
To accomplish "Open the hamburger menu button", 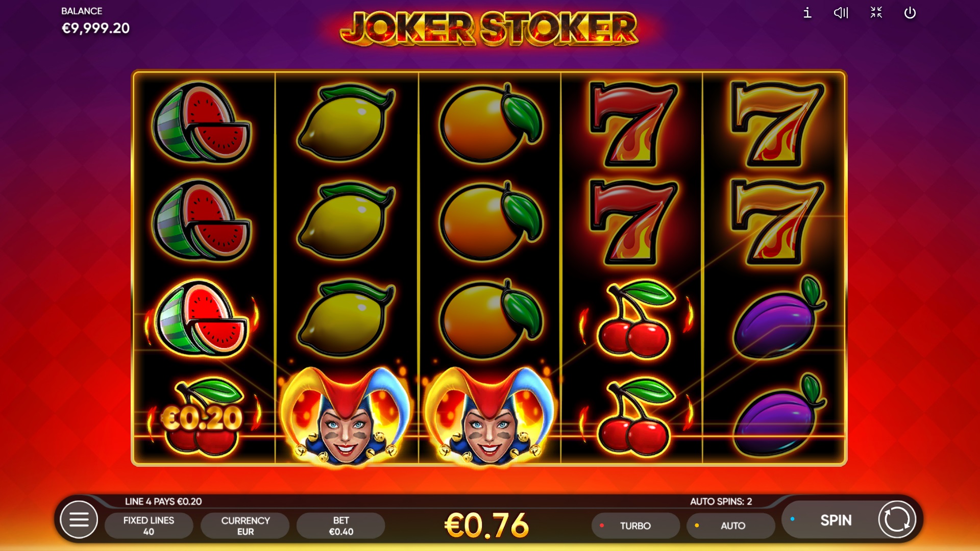I will click(x=79, y=520).
